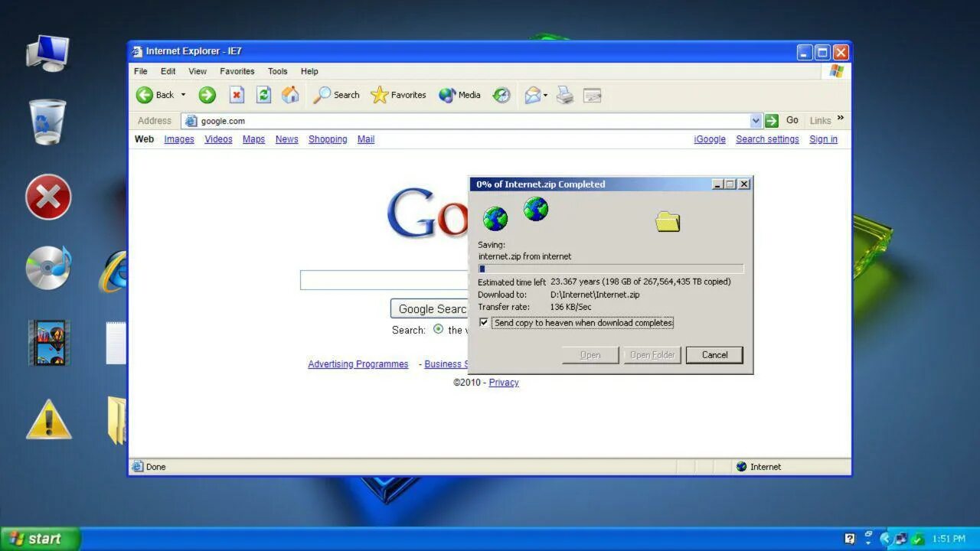Click the grayed Open Folder button

pos(652,355)
